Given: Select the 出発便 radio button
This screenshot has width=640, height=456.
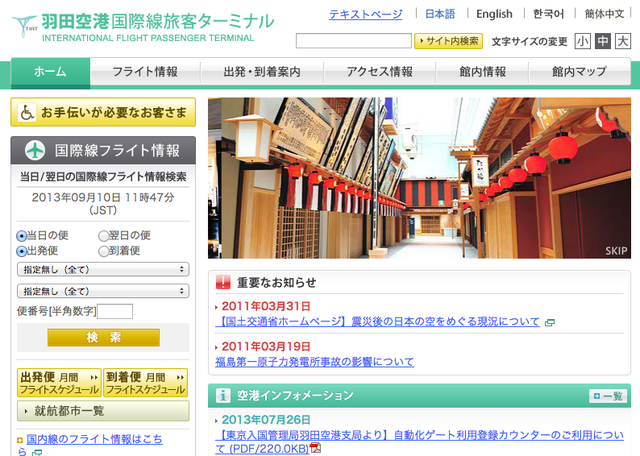Looking at the screenshot, I should point(21,251).
